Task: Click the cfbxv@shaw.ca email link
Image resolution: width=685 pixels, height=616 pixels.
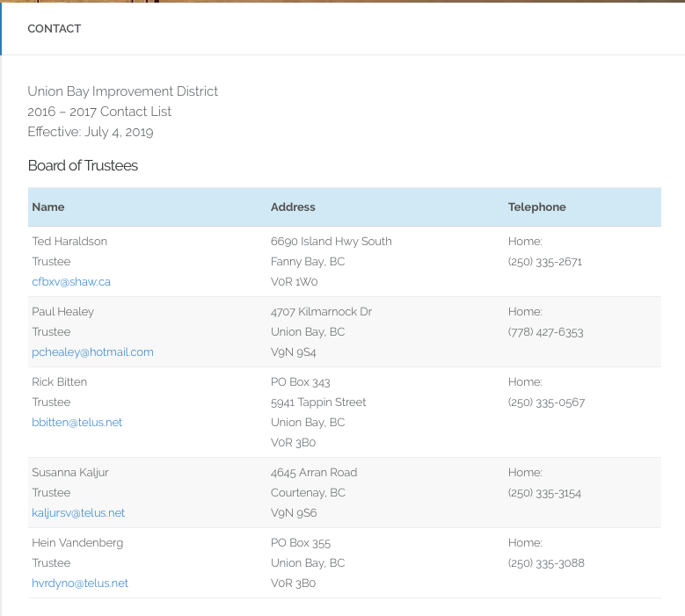Action: click(71, 282)
